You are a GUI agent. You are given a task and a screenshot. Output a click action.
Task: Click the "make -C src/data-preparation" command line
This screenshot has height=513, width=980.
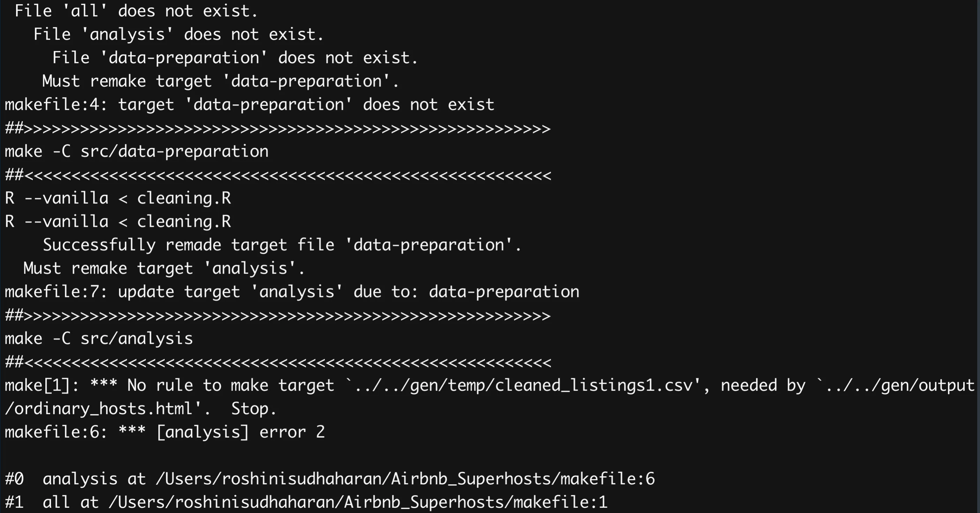pyautogui.click(x=136, y=151)
